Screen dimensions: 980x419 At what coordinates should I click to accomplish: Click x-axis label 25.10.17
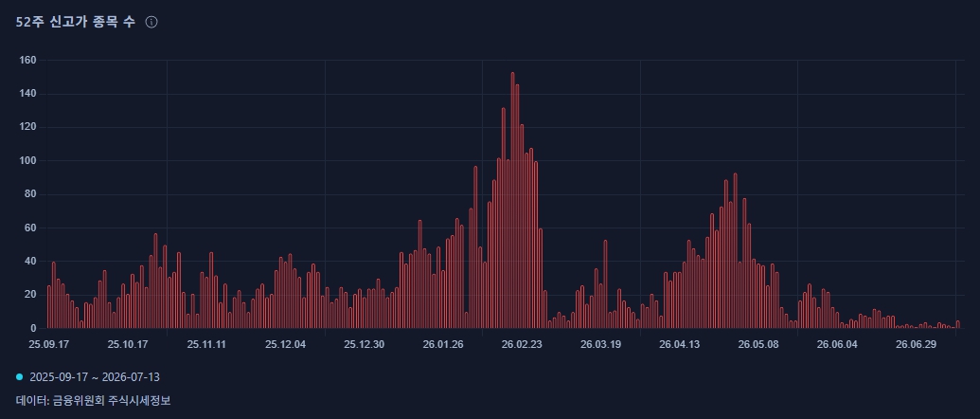click(128, 344)
